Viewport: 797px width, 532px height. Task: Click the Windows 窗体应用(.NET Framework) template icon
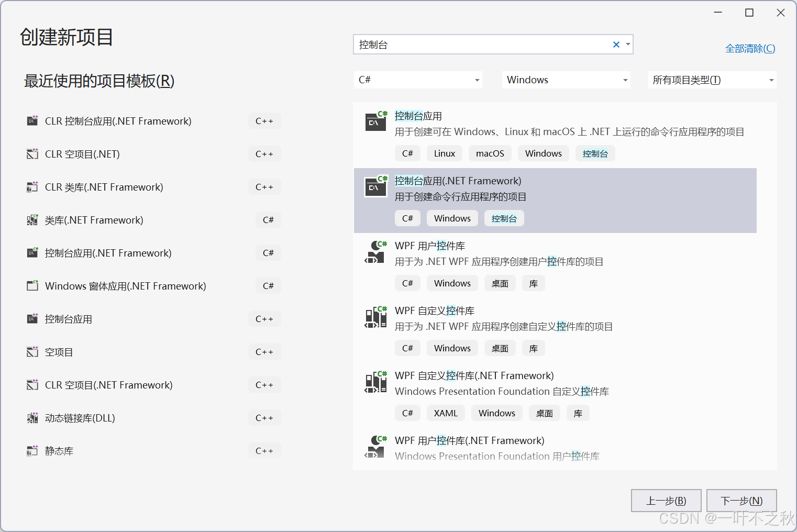pos(32,285)
